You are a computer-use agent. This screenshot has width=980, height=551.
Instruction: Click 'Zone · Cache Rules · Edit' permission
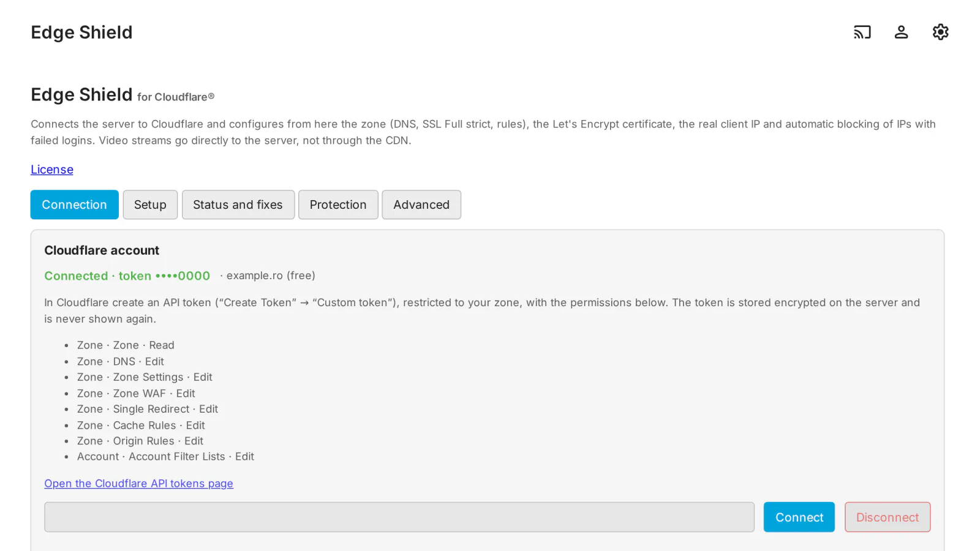(x=141, y=425)
